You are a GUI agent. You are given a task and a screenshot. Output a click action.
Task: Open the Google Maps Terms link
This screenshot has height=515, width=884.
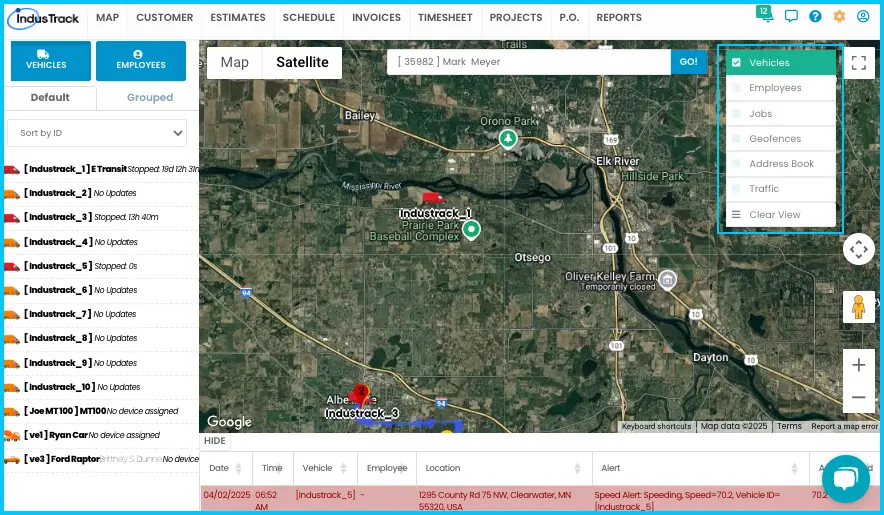(789, 426)
